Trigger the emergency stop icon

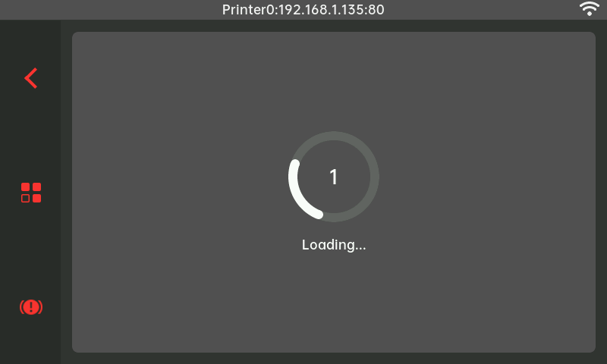(31, 307)
